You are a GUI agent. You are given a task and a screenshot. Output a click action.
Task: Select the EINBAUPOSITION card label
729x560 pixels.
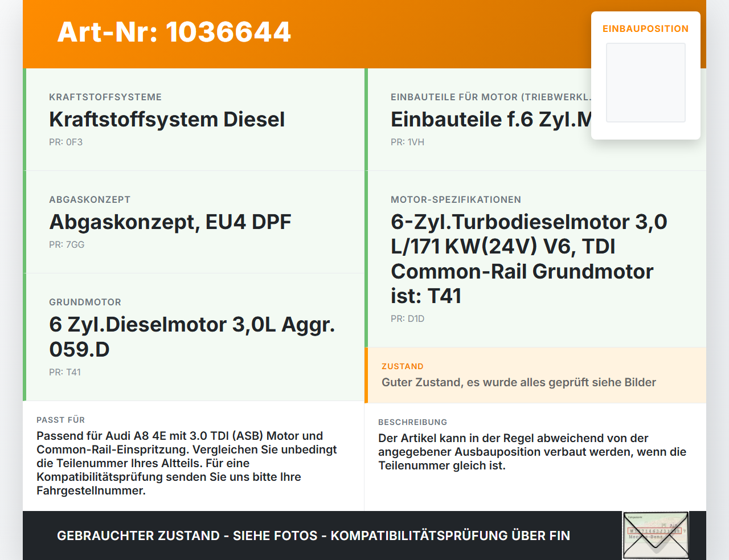pos(646,28)
